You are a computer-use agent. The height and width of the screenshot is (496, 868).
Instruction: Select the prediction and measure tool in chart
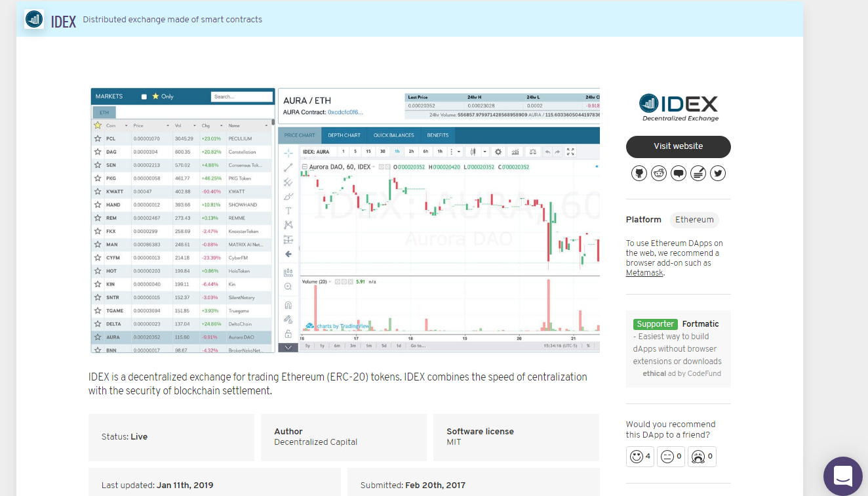coord(288,239)
